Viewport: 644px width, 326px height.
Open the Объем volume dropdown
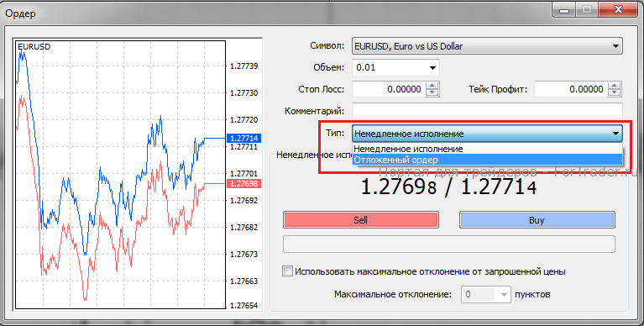(432, 68)
